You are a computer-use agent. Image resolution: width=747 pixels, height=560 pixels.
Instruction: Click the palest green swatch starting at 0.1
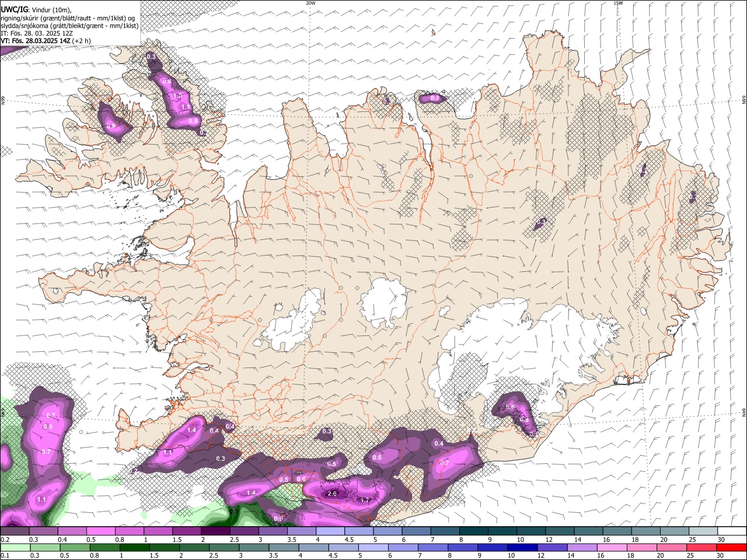[15, 547]
